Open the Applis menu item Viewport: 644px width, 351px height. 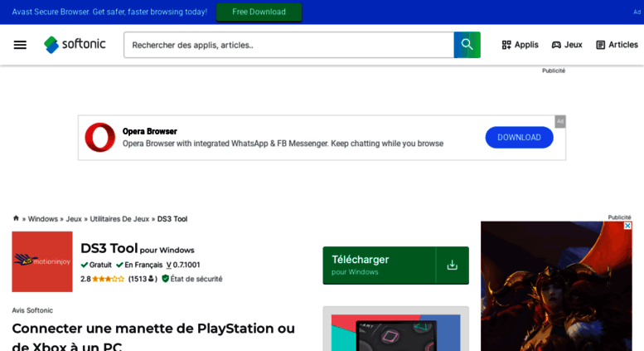pyautogui.click(x=520, y=44)
